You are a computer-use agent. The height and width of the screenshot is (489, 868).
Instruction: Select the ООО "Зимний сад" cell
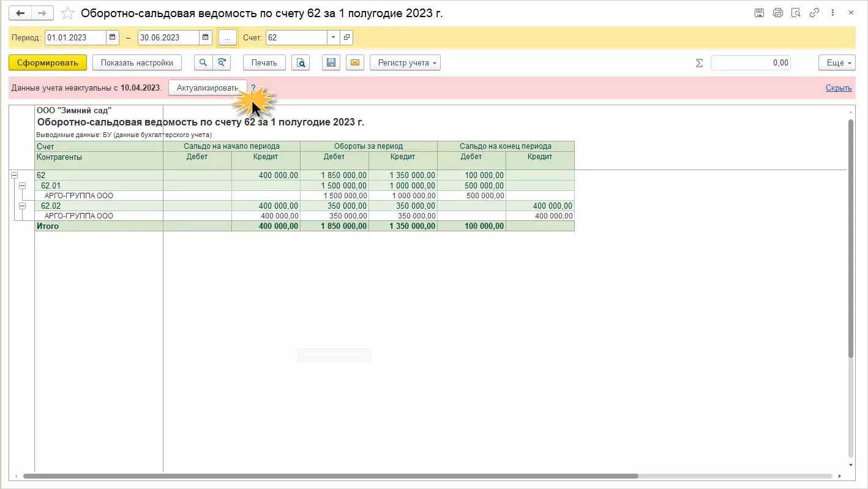tap(74, 111)
